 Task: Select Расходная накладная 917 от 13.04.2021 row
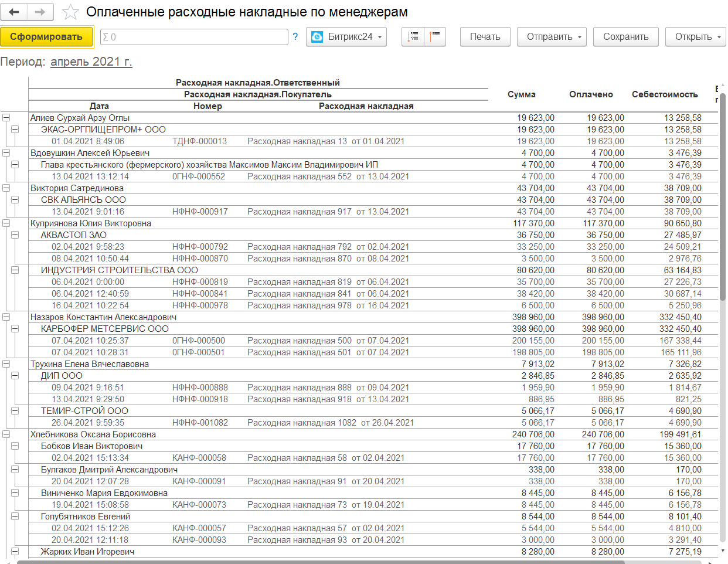click(328, 212)
